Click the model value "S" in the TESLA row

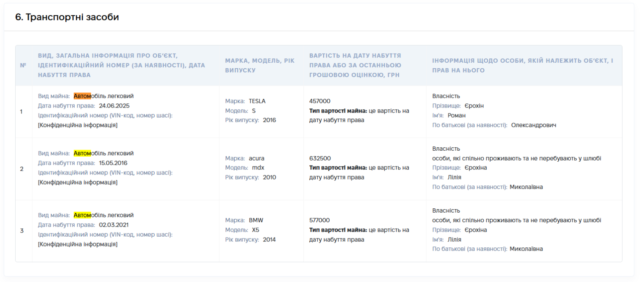[x=254, y=111]
